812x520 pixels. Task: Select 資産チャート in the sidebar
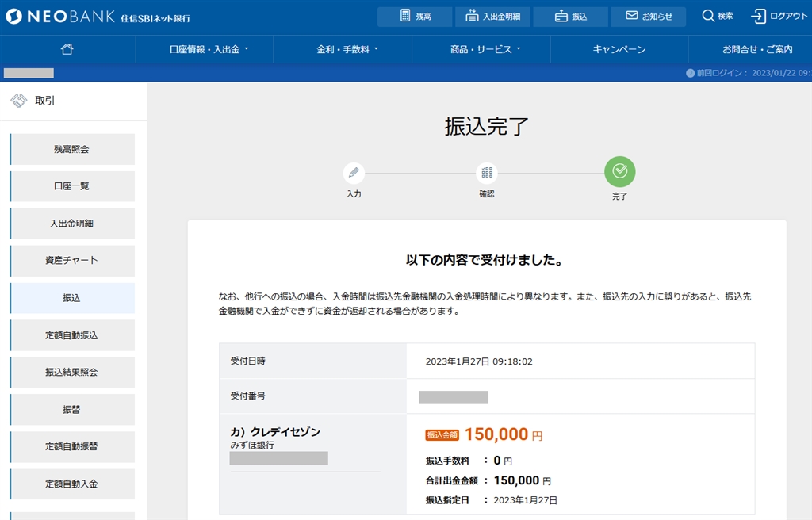pyautogui.click(x=72, y=261)
